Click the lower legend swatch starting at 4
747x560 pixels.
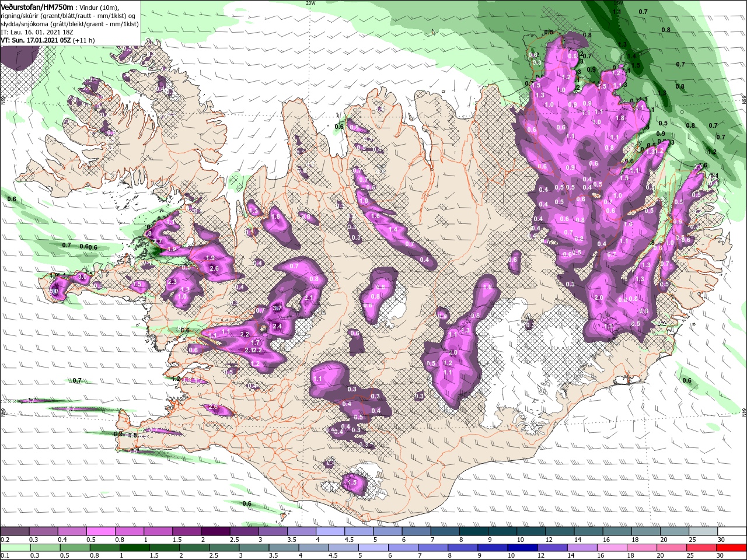314,547
